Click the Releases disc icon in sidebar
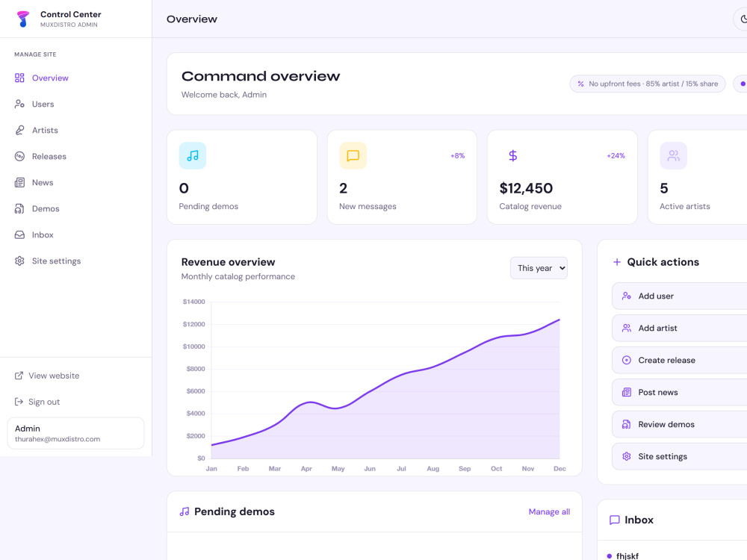 [x=19, y=156]
